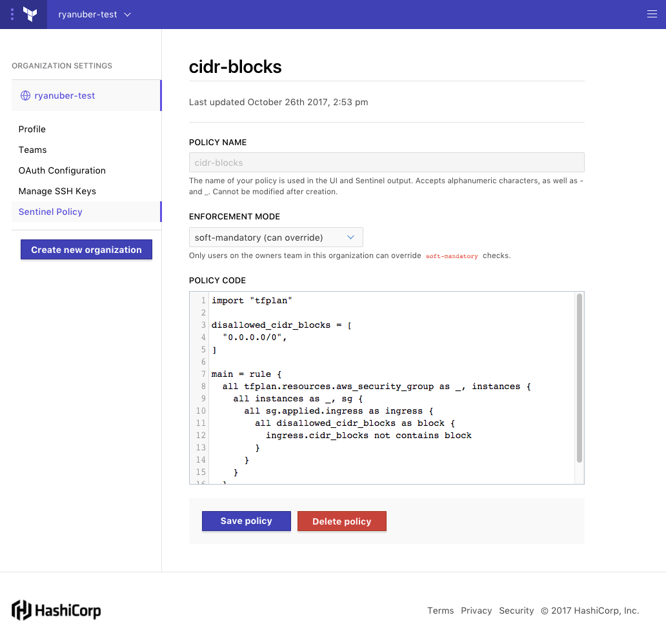Open OAuth Configuration settings
The height and width of the screenshot is (644, 666).
pyautogui.click(x=62, y=170)
